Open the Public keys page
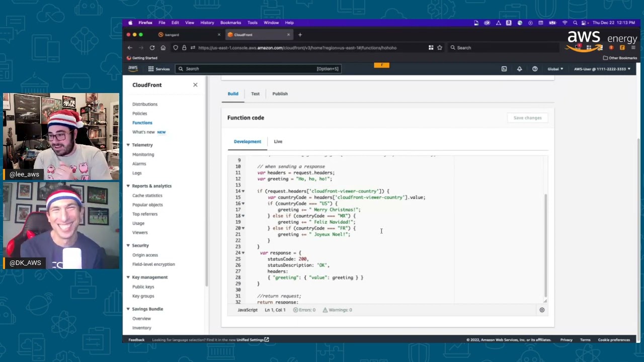The image size is (644, 362). (x=143, y=287)
